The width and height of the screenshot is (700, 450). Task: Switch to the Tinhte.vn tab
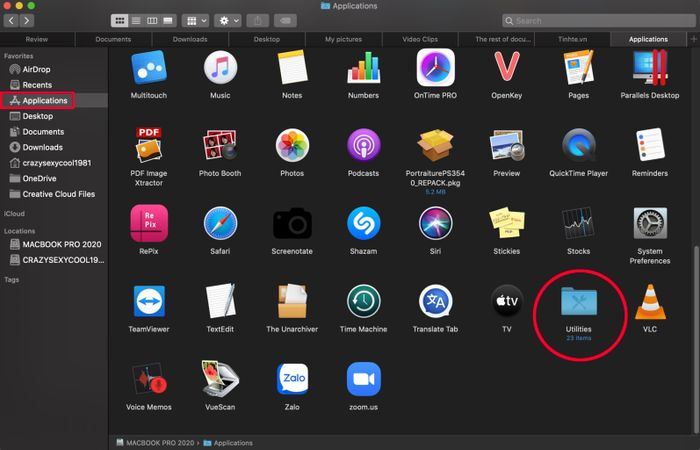point(572,39)
